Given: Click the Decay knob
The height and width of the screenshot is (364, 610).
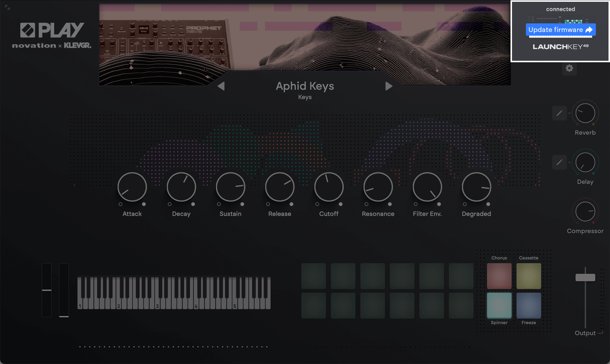Looking at the screenshot, I should (x=181, y=187).
